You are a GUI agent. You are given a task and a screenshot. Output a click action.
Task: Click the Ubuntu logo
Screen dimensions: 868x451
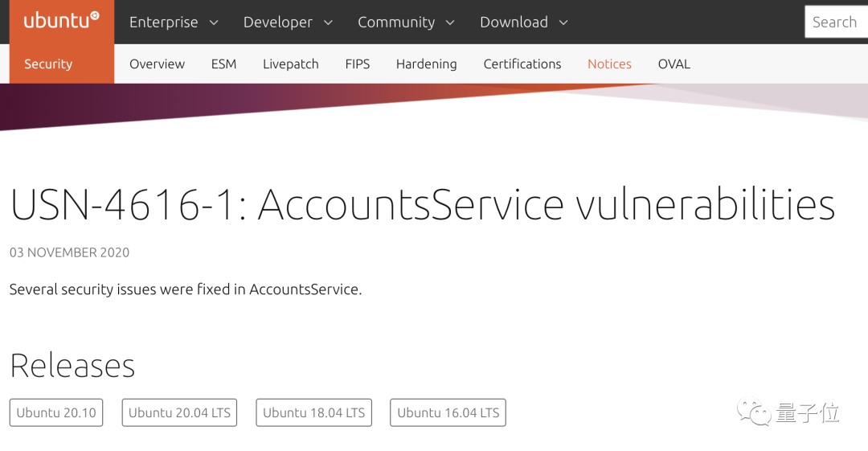(61, 20)
